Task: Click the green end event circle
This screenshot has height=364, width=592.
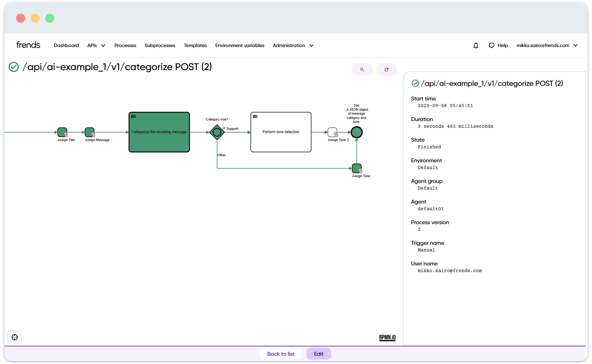Action: pos(356,132)
